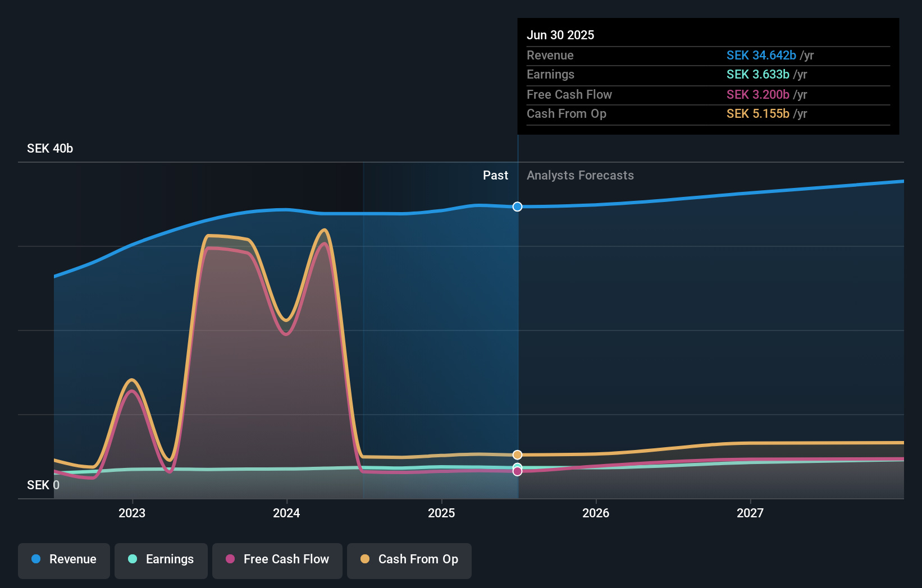The width and height of the screenshot is (922, 588).
Task: Click the teal Earnings legend dot
Action: pos(133,559)
